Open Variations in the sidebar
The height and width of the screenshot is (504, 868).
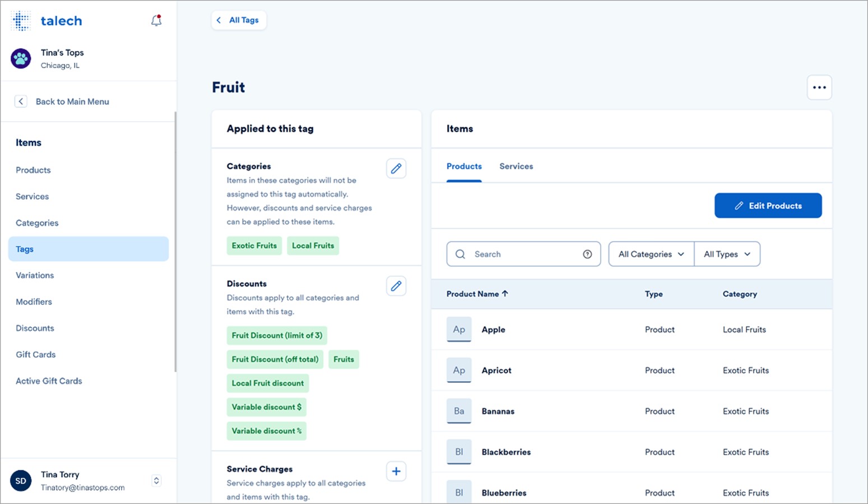point(35,275)
